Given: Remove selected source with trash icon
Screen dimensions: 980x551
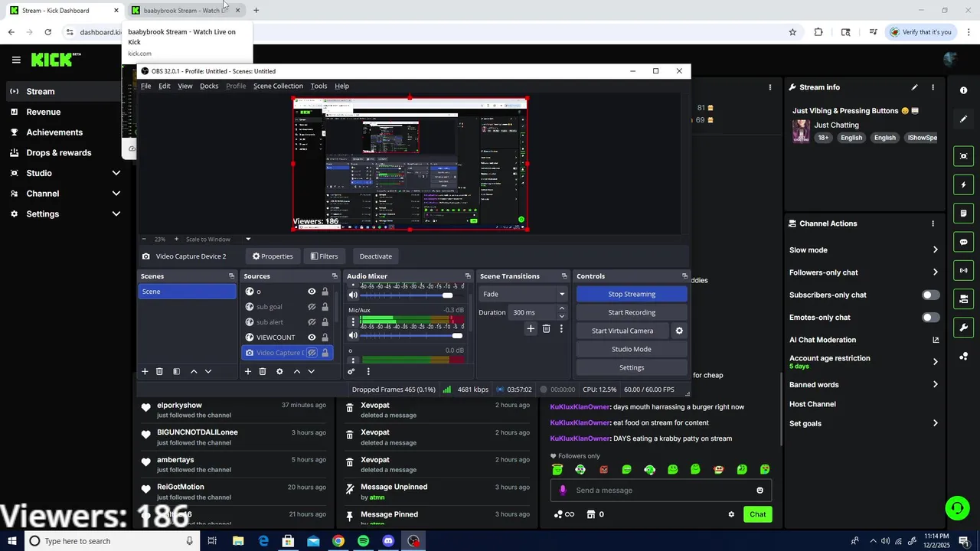Looking at the screenshot, I should (x=262, y=371).
